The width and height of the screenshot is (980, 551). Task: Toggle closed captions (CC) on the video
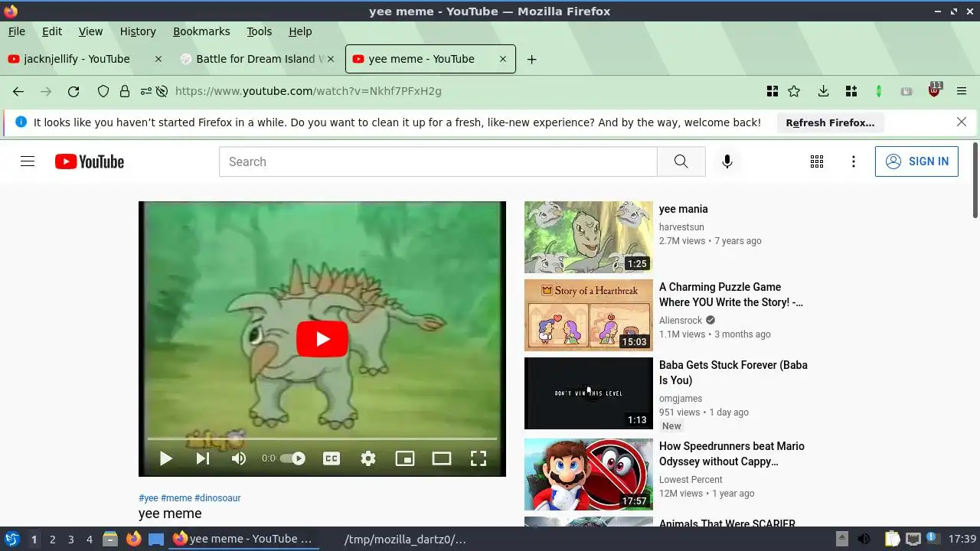point(331,458)
